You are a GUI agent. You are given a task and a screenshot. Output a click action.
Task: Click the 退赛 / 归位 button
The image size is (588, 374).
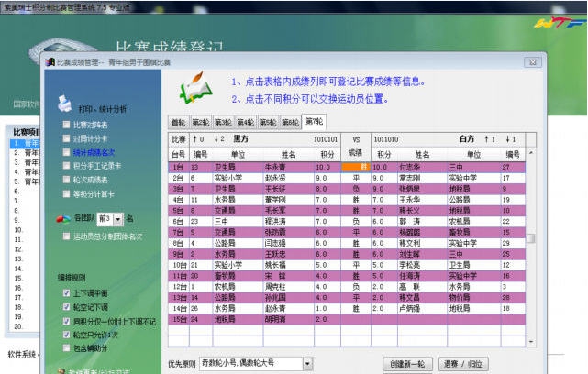pos(462,364)
